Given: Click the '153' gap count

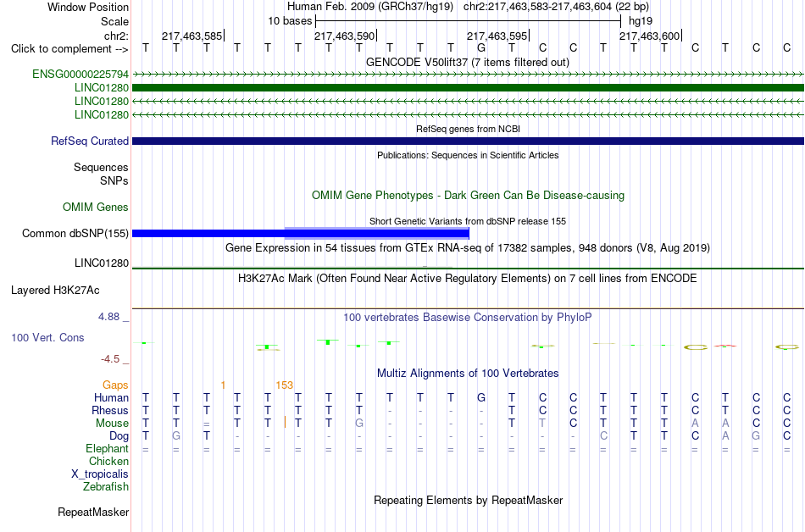Looking at the screenshot, I should coord(285,385).
